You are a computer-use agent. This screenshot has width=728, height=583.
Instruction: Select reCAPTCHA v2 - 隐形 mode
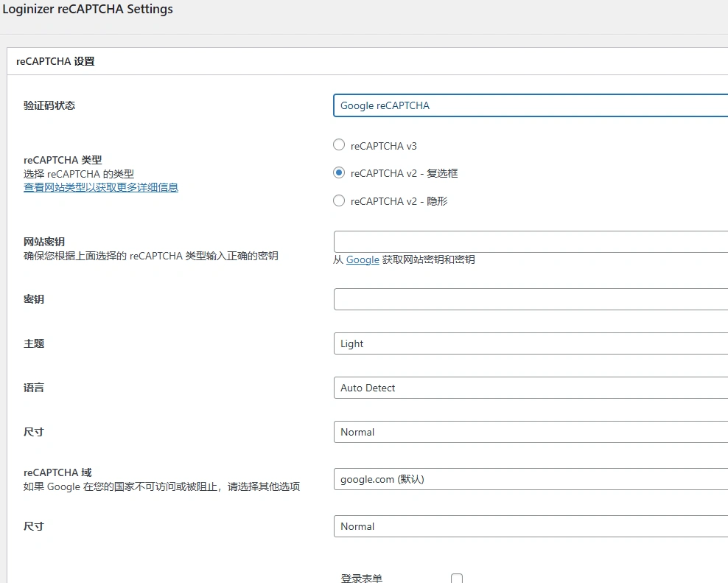(339, 200)
